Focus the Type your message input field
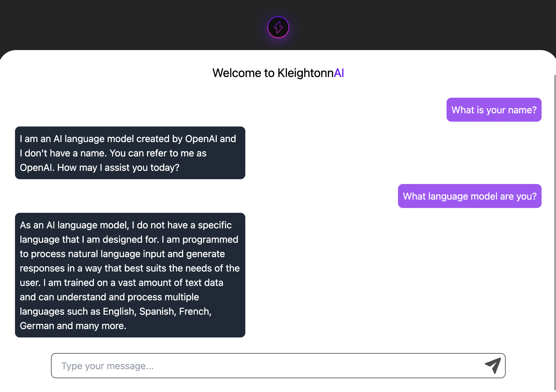The image size is (556, 392). [x=278, y=366]
